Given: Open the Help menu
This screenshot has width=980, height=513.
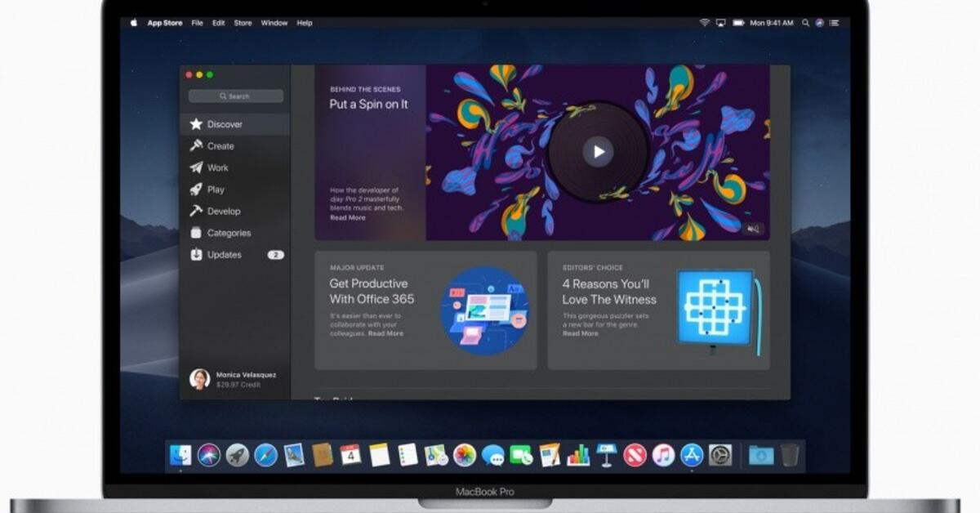Looking at the screenshot, I should tap(305, 23).
